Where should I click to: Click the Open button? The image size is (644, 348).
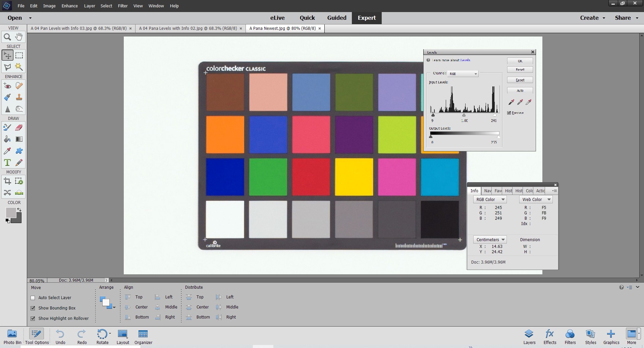[15, 18]
